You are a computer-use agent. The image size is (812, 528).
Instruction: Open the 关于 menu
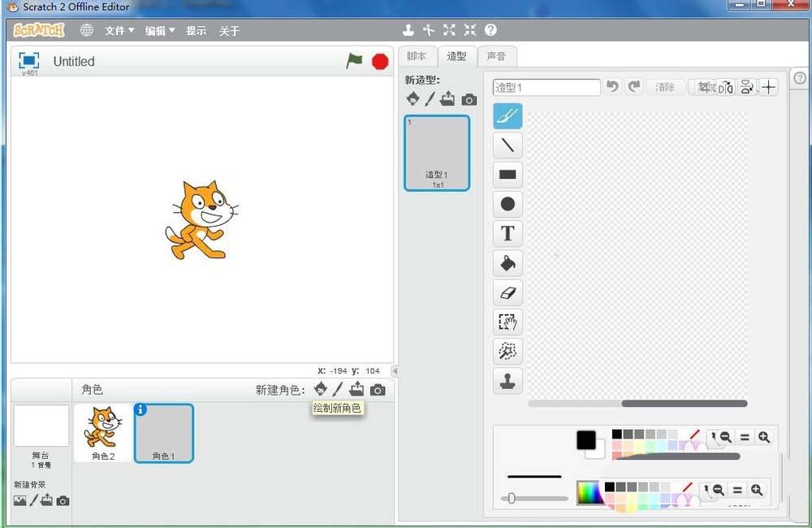pyautogui.click(x=229, y=31)
